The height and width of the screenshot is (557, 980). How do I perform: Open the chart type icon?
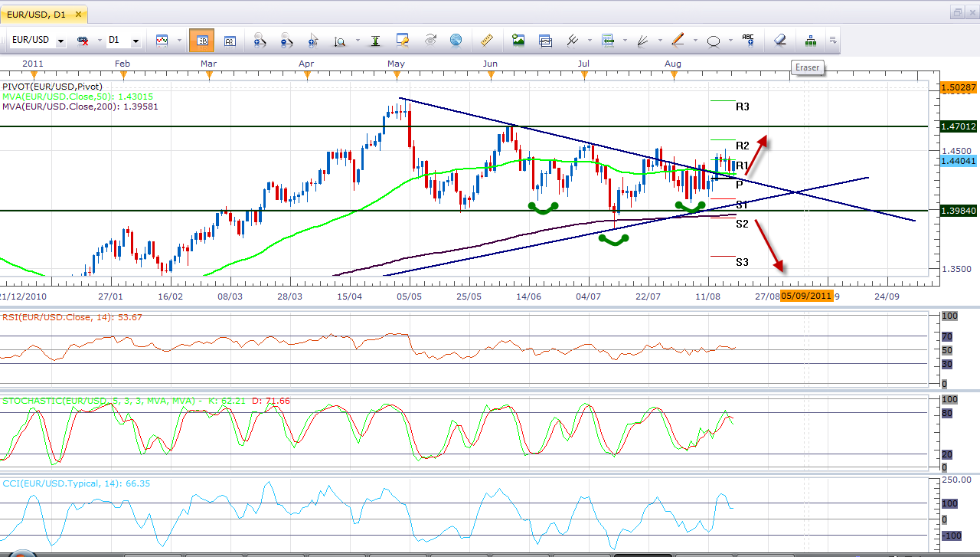tap(162, 40)
